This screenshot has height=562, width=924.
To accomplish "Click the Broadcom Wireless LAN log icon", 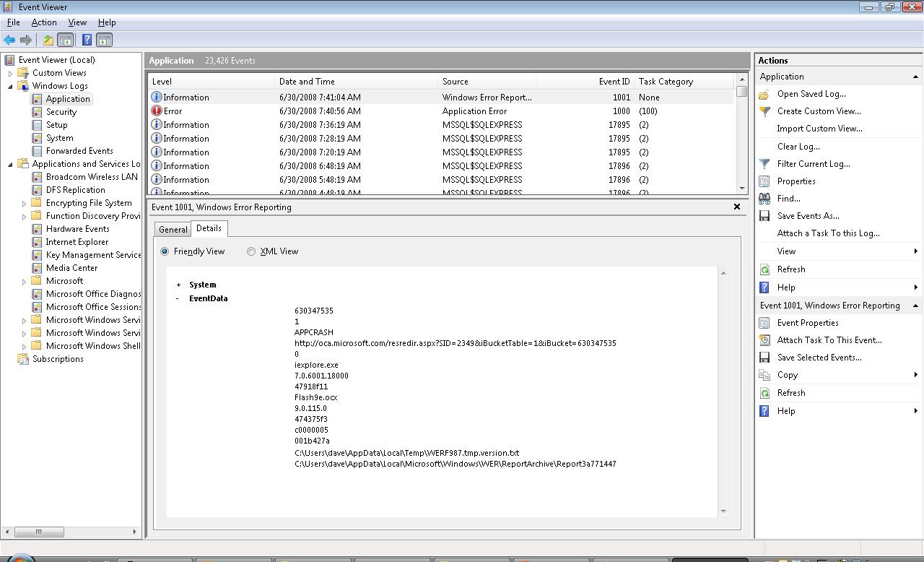I will (x=37, y=177).
